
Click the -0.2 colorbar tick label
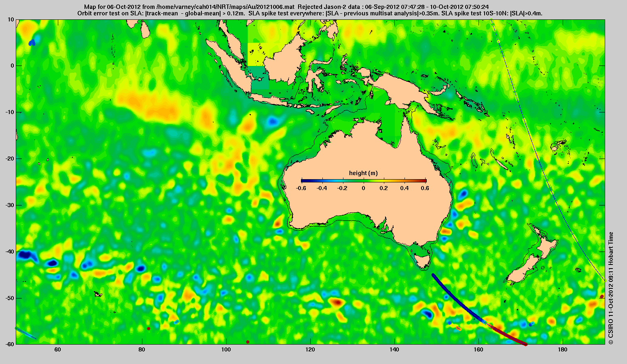tap(342, 188)
